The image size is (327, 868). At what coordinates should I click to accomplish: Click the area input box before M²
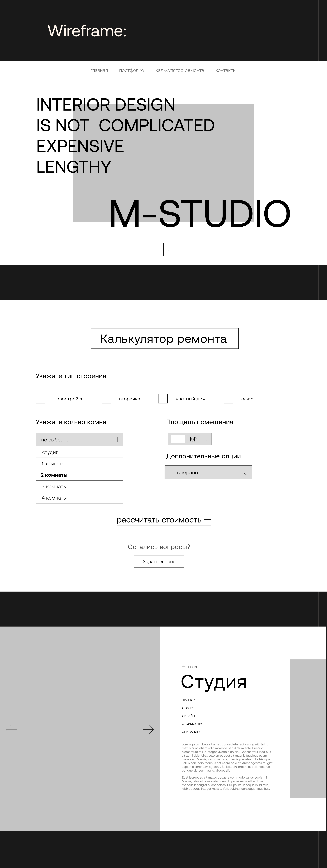point(178,439)
